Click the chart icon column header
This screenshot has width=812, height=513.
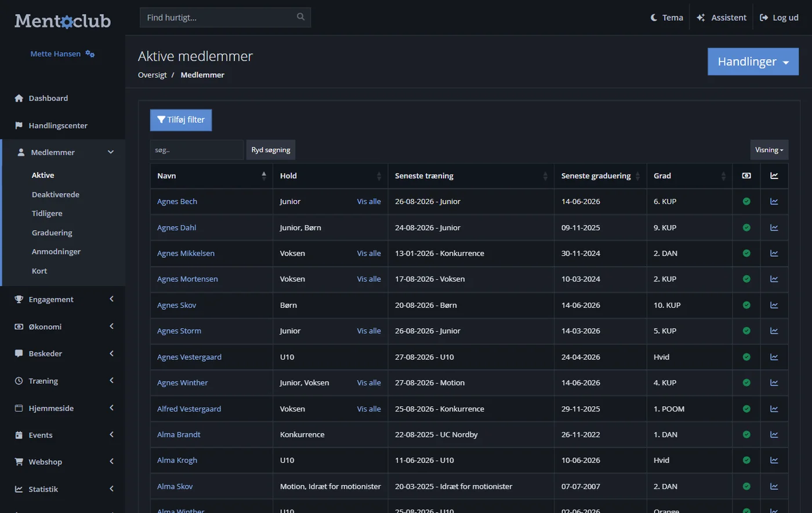click(774, 176)
